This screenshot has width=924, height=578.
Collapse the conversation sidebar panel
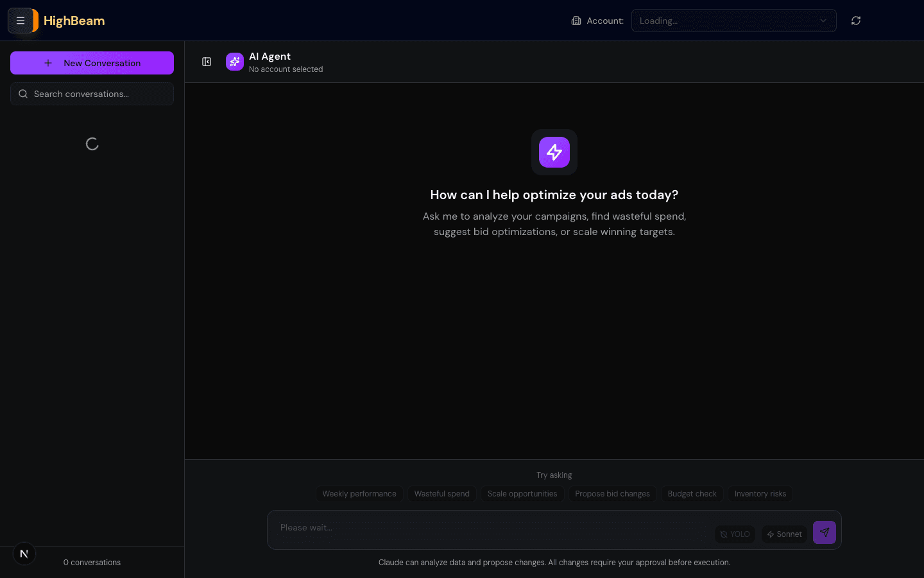point(207,62)
